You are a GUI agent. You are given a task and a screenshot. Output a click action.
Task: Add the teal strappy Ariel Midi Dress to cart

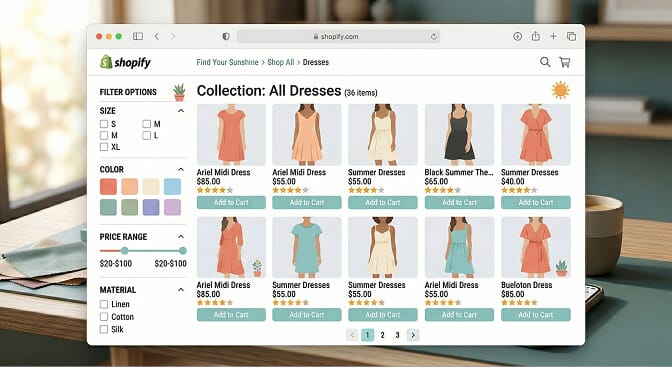click(x=459, y=315)
